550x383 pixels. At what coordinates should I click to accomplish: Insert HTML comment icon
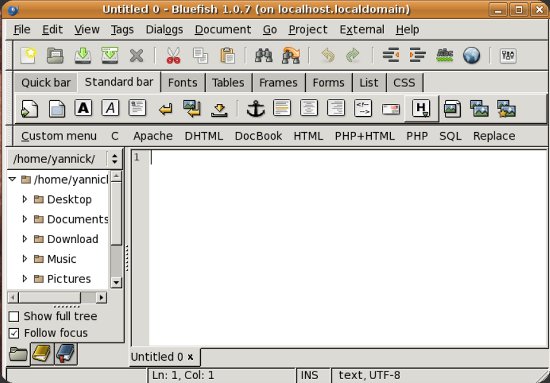[363, 108]
